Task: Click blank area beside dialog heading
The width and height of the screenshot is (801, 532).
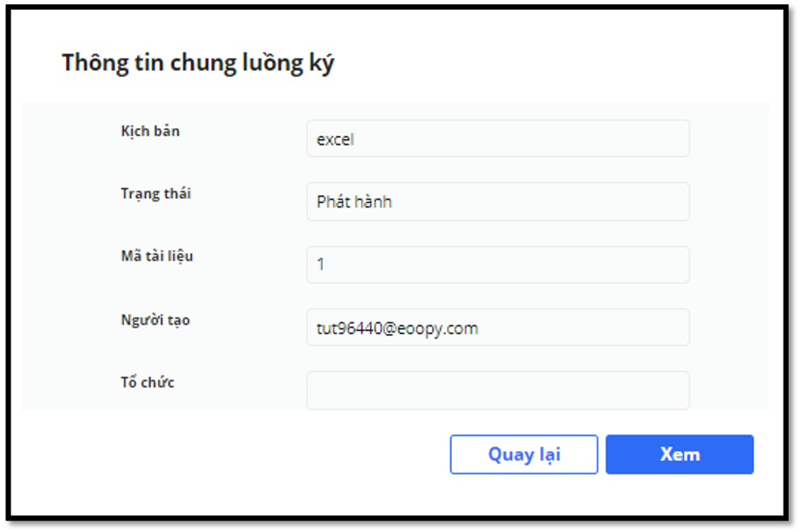Action: (x=551, y=61)
